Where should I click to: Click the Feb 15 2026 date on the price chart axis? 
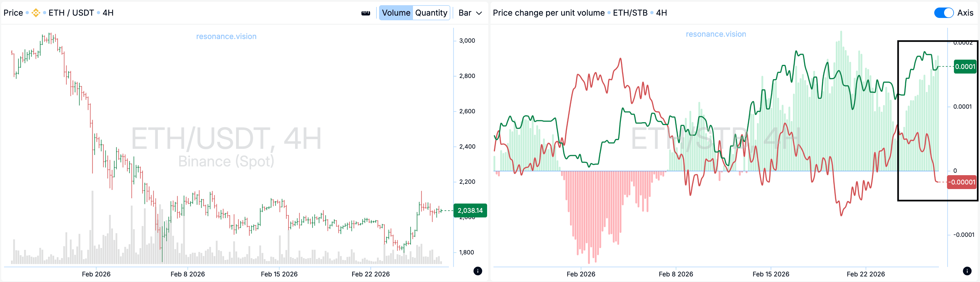[279, 274]
